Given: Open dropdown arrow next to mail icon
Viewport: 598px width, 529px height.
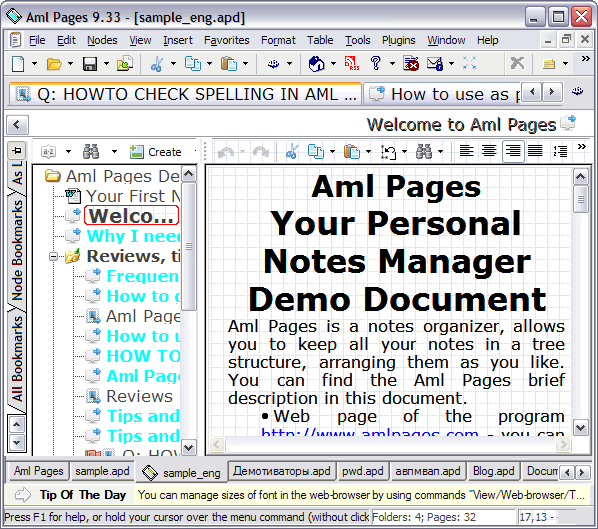Looking at the screenshot, I should (x=452, y=63).
